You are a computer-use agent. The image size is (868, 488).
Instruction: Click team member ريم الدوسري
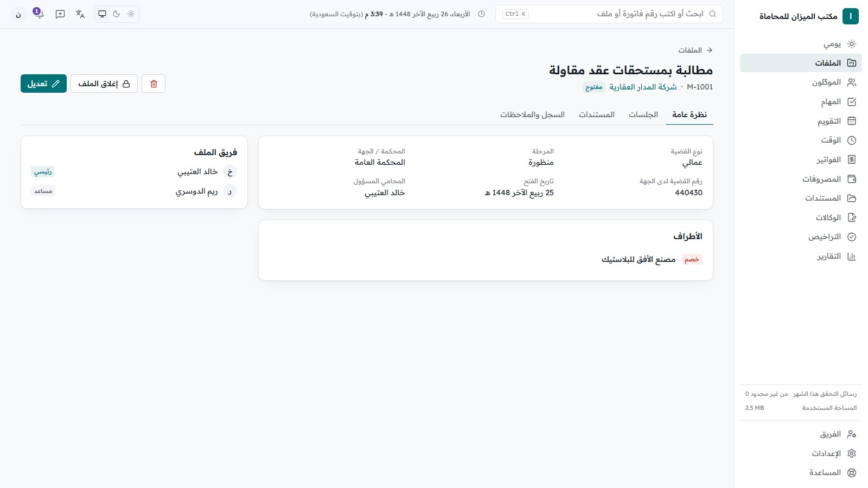tap(196, 191)
